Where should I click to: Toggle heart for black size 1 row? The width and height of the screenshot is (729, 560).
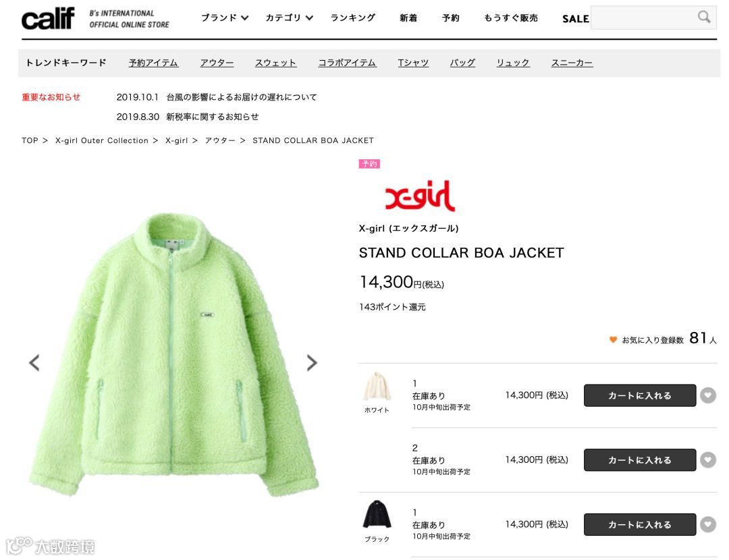click(x=708, y=525)
